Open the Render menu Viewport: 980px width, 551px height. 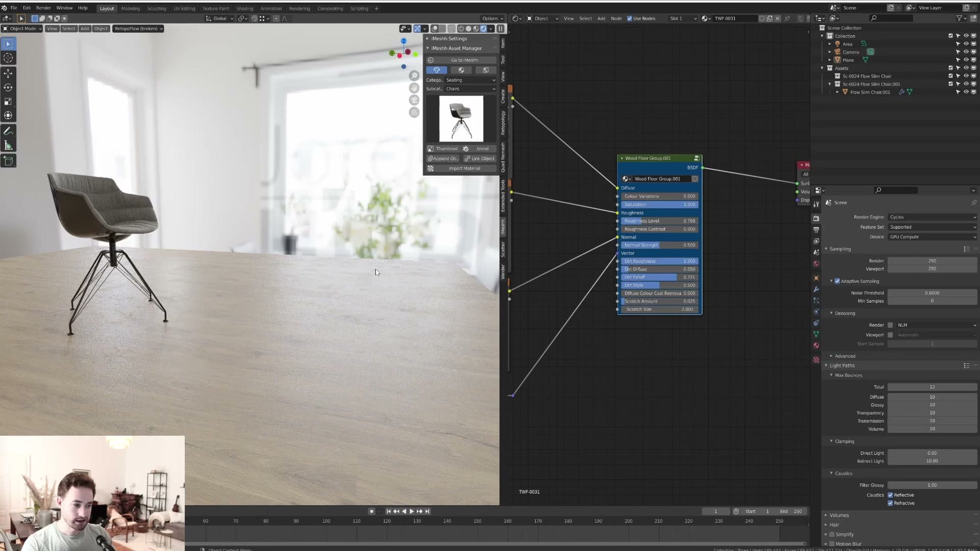tap(43, 8)
